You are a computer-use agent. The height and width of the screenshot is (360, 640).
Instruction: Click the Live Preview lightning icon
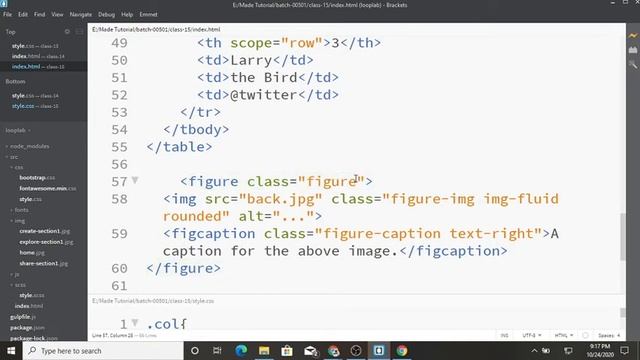[633, 36]
